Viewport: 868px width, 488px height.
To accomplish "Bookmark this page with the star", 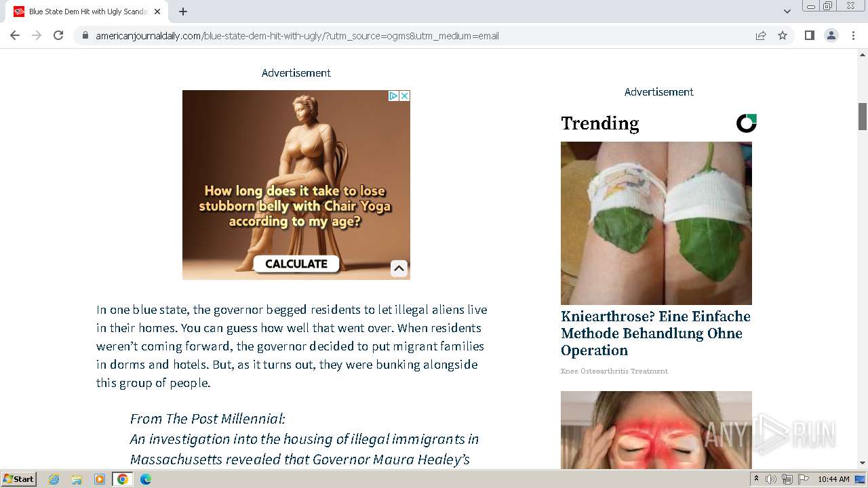I will pyautogui.click(x=783, y=36).
